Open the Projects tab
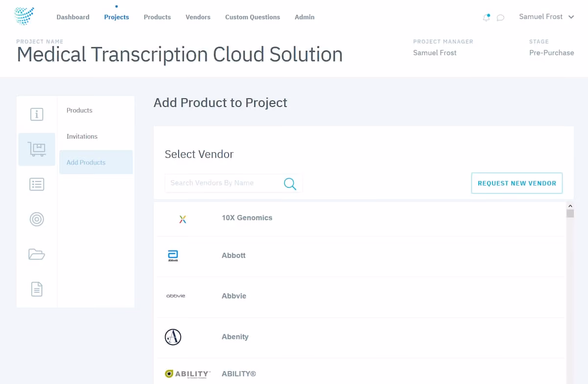The width and height of the screenshot is (588, 384). tap(117, 17)
